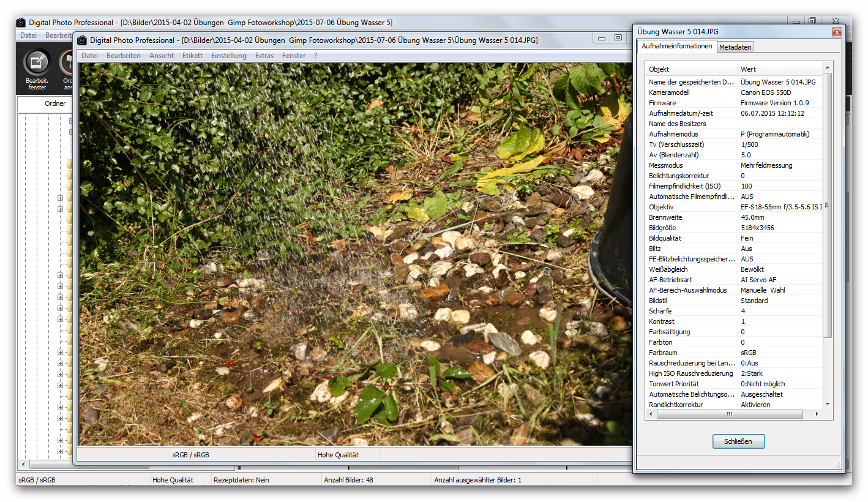Click the Kontrast row label
Image resolution: width=868 pixels, height=502 pixels.
click(x=662, y=321)
